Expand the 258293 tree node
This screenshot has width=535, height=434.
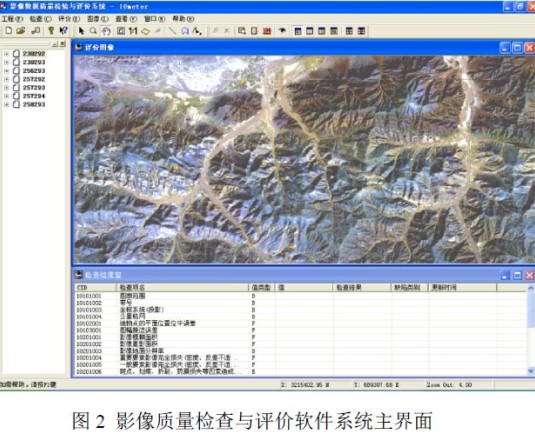pyautogui.click(x=6, y=105)
